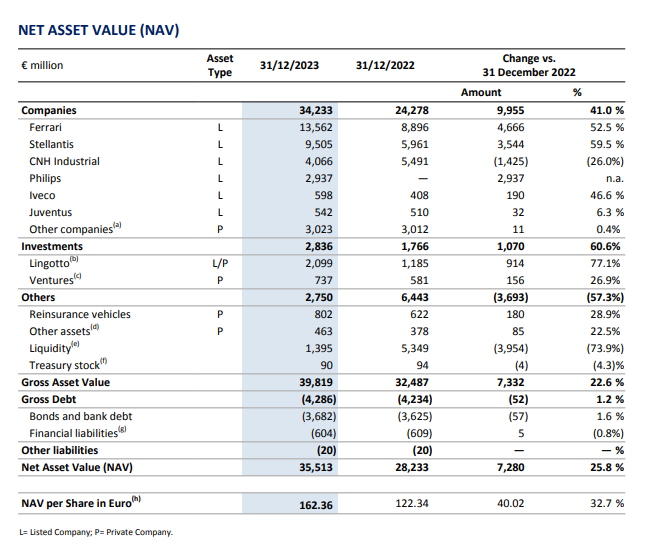The width and height of the screenshot is (660, 546).
Task: Click Other assets 2022 value 378
Action: (x=419, y=331)
